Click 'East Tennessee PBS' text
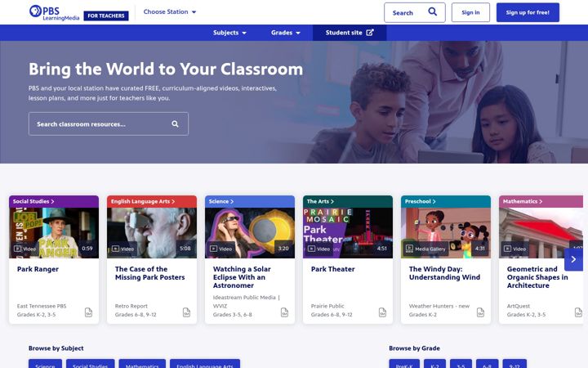 point(42,306)
